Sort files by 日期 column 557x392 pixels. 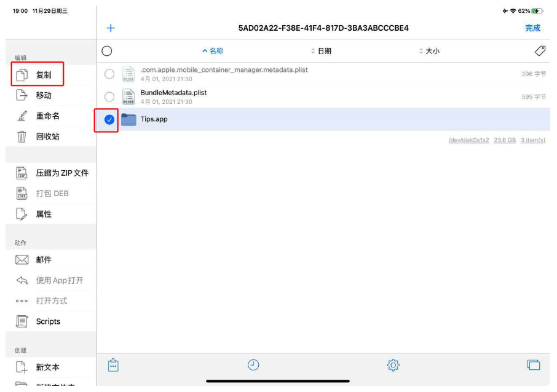[x=322, y=51]
